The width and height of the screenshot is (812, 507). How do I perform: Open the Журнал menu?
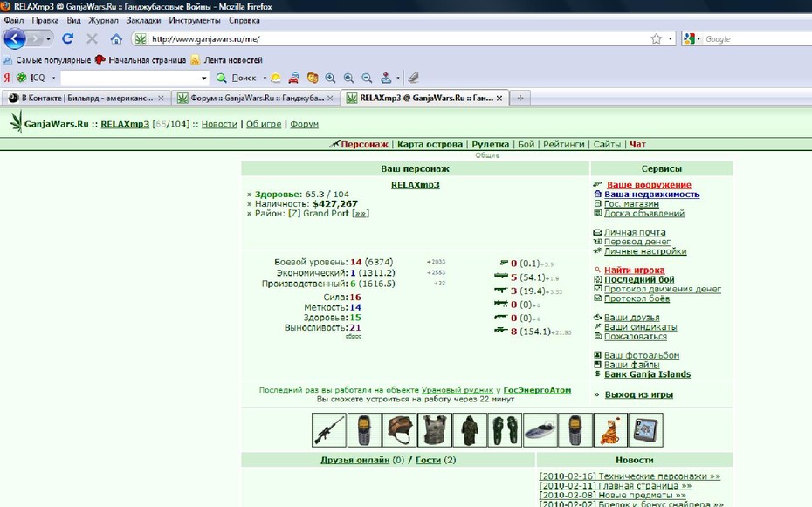coord(103,21)
